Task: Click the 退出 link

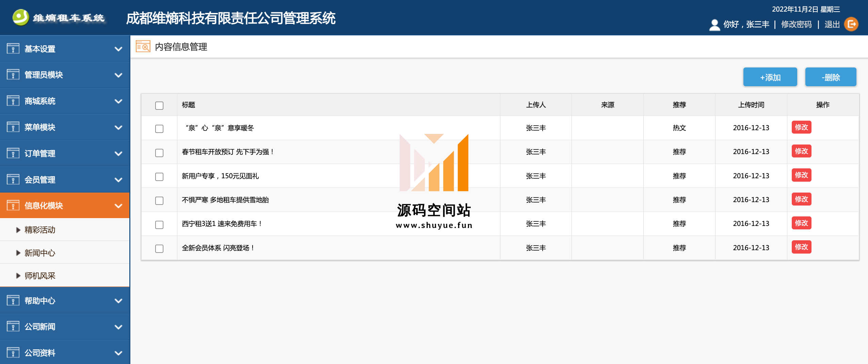Action: (832, 24)
